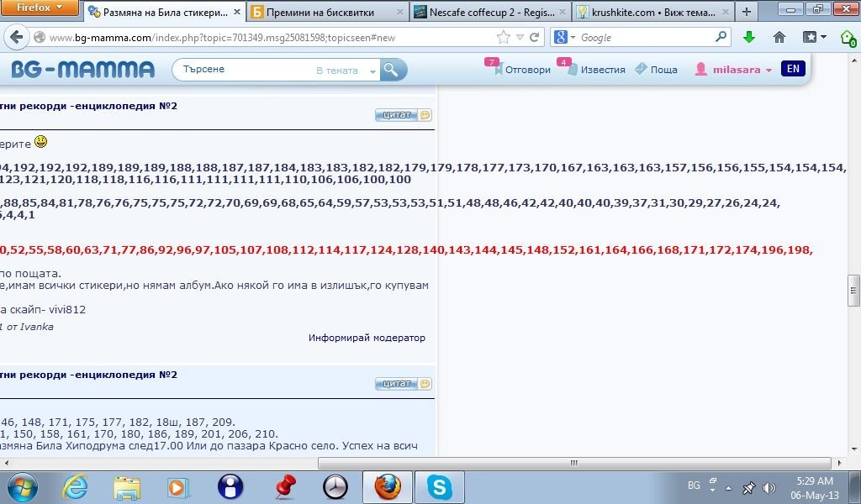Open Skype from the taskbar

coord(438,486)
